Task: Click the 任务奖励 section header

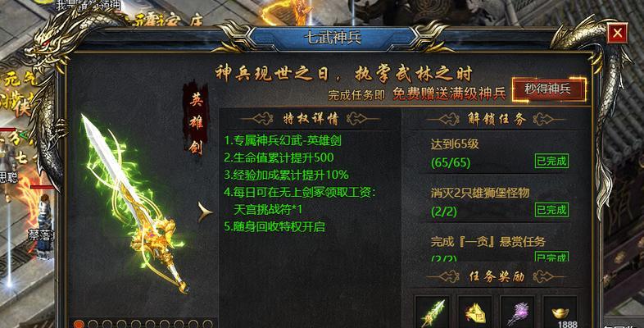Action: [497, 276]
